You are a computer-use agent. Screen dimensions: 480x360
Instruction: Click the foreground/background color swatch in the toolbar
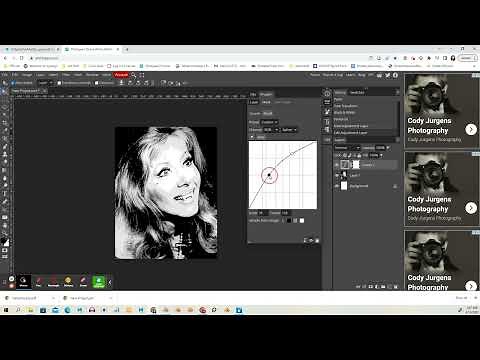pyautogui.click(x=5, y=242)
